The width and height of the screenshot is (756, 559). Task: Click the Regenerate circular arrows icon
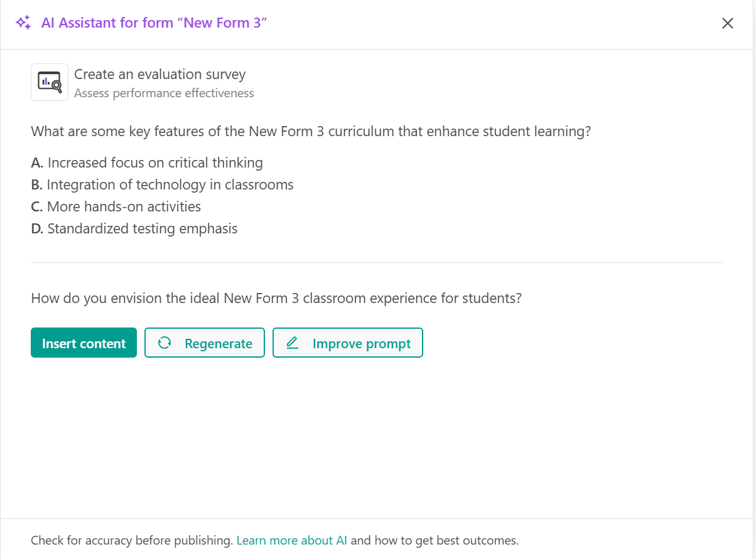[165, 343]
